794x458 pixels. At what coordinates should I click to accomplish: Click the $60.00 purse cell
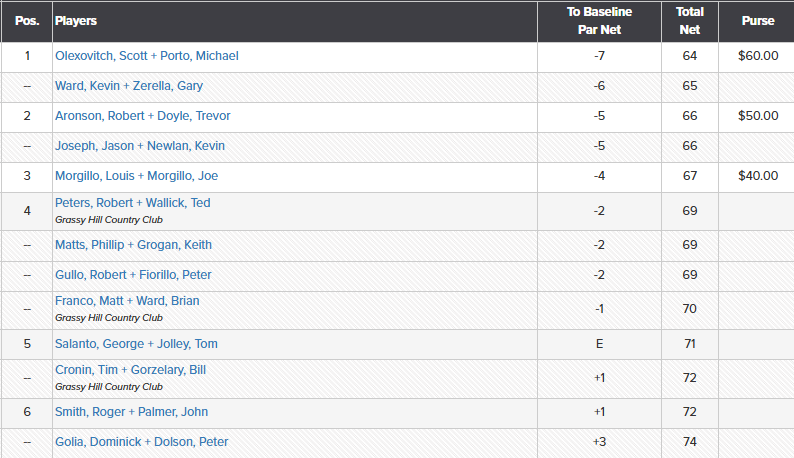757,56
